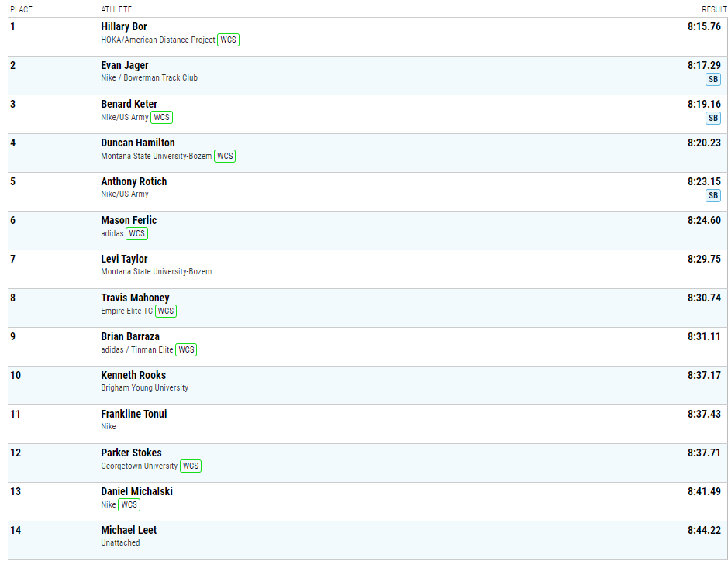Viewport: 728px width, 561px height.
Task: Click the WCS badge for Brian Barraza
Action: pos(186,349)
